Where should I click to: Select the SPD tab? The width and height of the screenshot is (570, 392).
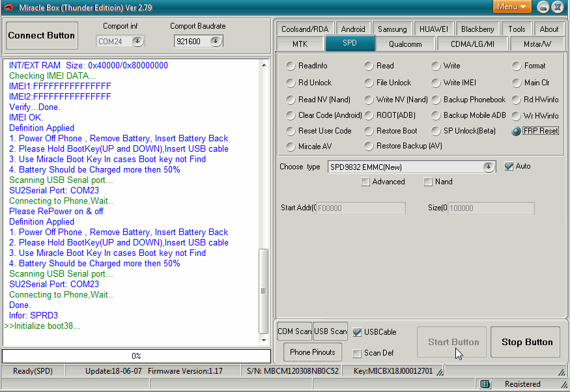click(x=350, y=43)
